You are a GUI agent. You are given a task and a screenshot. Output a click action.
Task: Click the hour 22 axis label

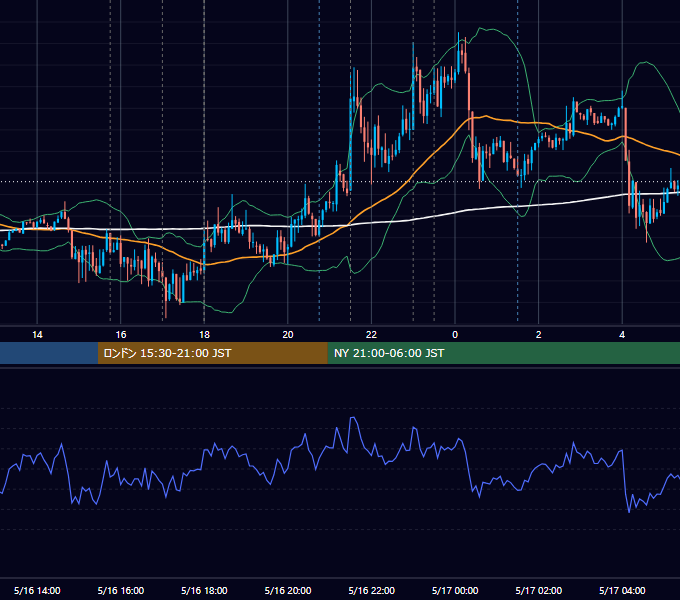click(371, 335)
